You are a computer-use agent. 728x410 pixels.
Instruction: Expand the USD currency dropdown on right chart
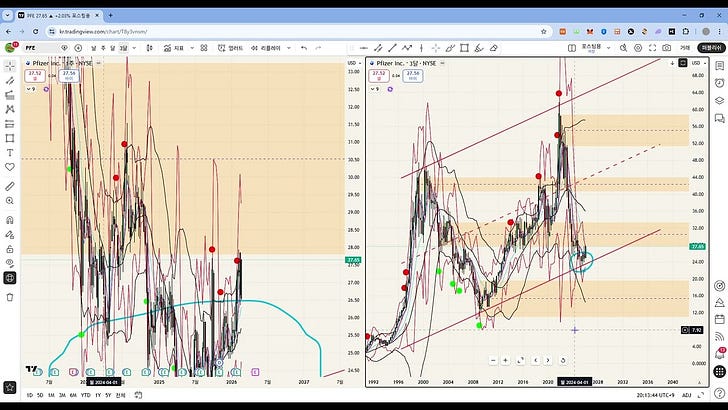coord(698,63)
